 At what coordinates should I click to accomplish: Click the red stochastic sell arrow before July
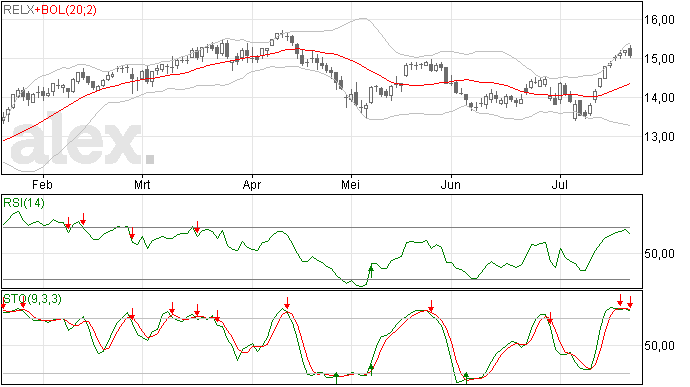550,317
